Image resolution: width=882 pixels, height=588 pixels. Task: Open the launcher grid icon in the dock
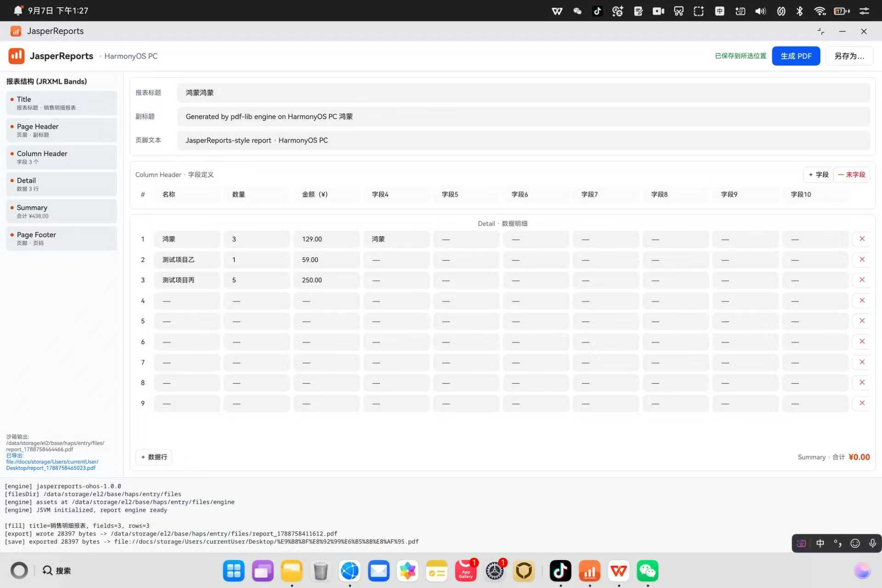pyautogui.click(x=234, y=571)
